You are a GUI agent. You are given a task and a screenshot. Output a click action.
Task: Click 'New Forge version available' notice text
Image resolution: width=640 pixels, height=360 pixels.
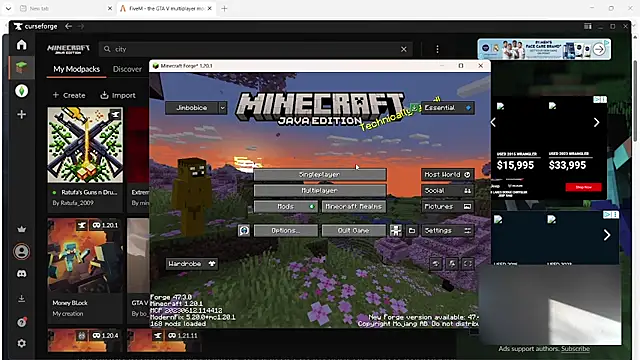pyautogui.click(x=424, y=317)
